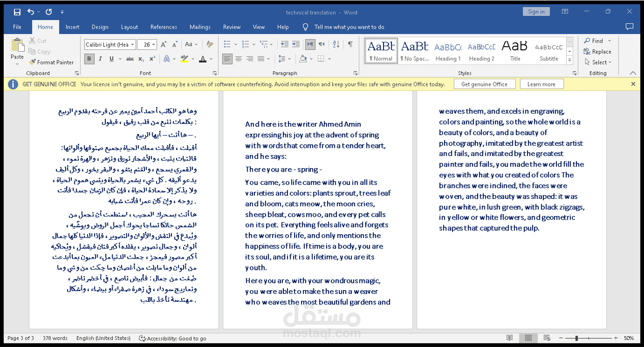Toggle Bold formatting
Image resolution: width=644 pixels, height=347 pixels.
90,59
